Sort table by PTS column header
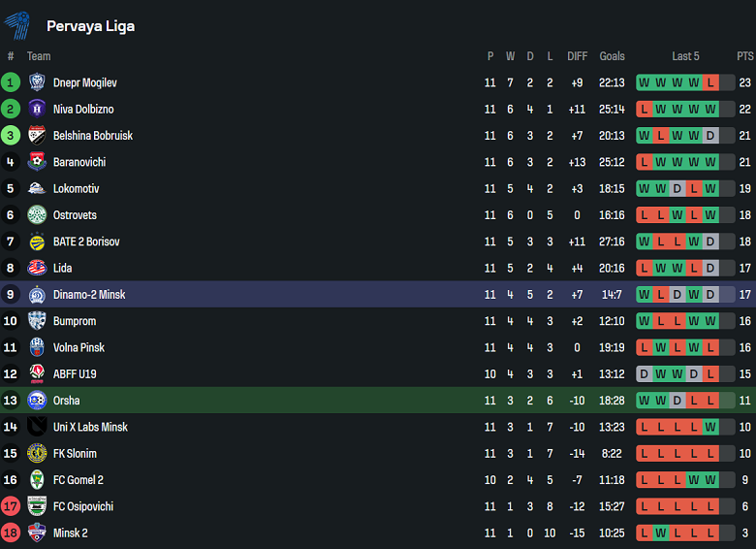Viewport: 756px width, 549px height. (744, 56)
